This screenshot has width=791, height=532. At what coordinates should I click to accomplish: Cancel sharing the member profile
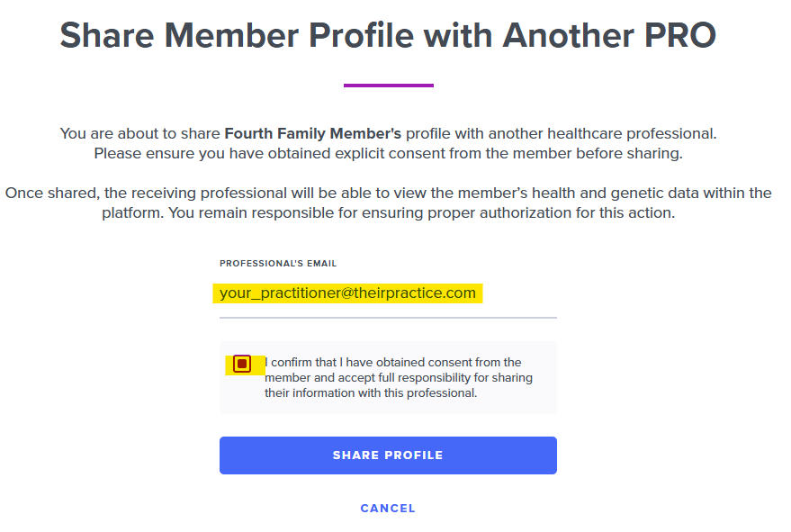pyautogui.click(x=388, y=509)
